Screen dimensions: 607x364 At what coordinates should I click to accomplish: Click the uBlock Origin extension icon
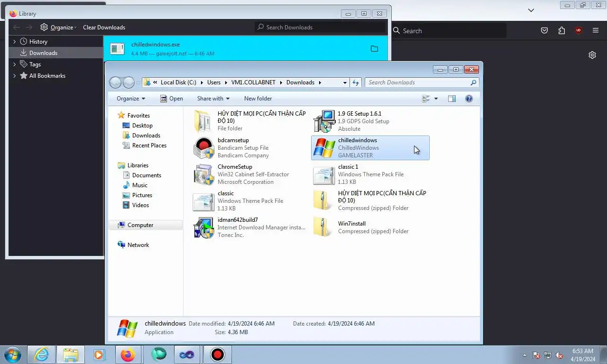pos(578,30)
